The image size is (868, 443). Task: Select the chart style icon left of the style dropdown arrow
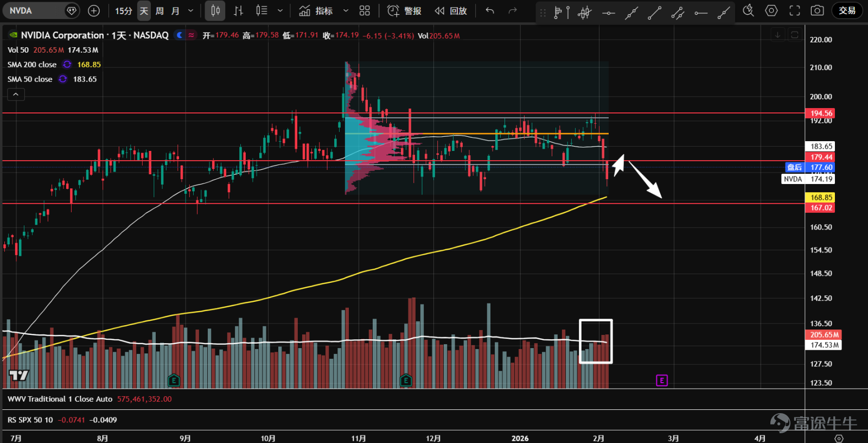pyautogui.click(x=261, y=10)
